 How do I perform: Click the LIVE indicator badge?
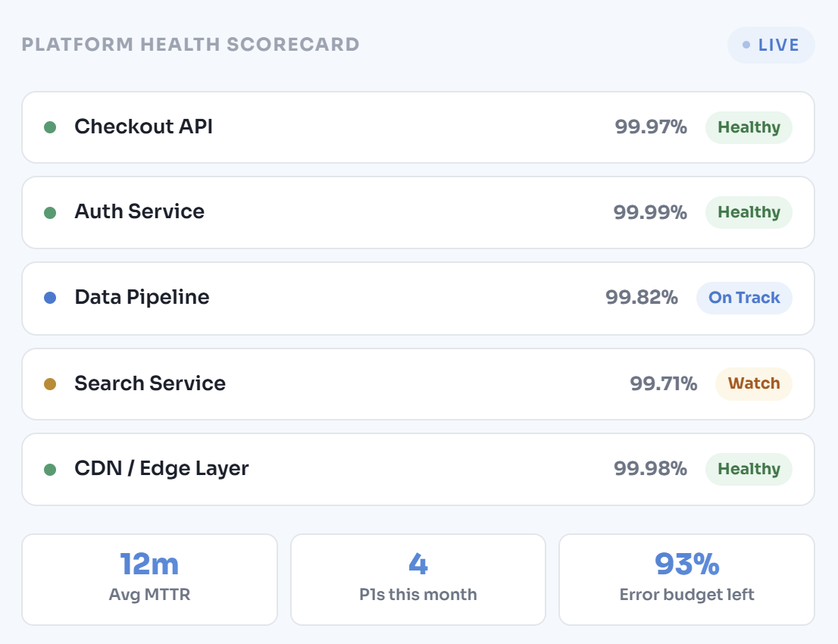click(x=771, y=45)
